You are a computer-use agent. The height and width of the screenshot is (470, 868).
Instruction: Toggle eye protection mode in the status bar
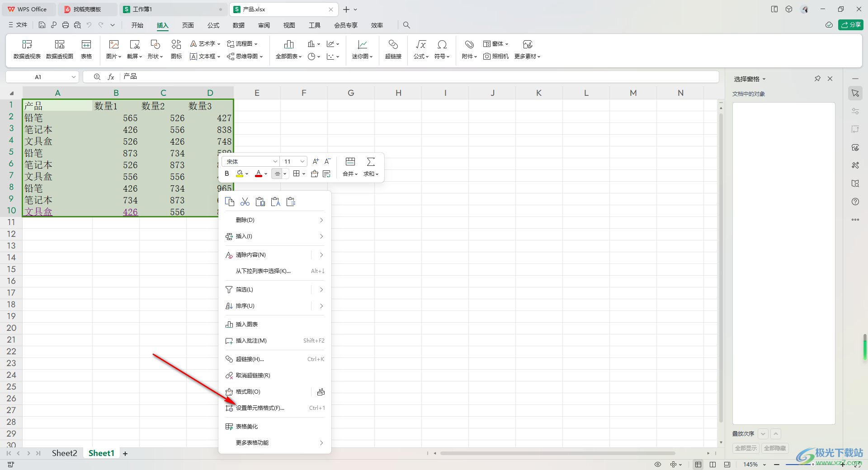point(658,465)
